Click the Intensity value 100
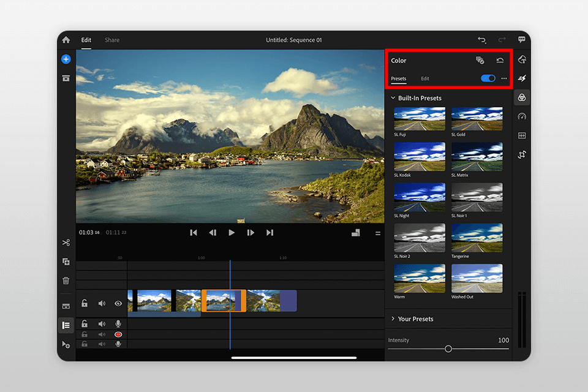588x392 pixels. (x=503, y=340)
